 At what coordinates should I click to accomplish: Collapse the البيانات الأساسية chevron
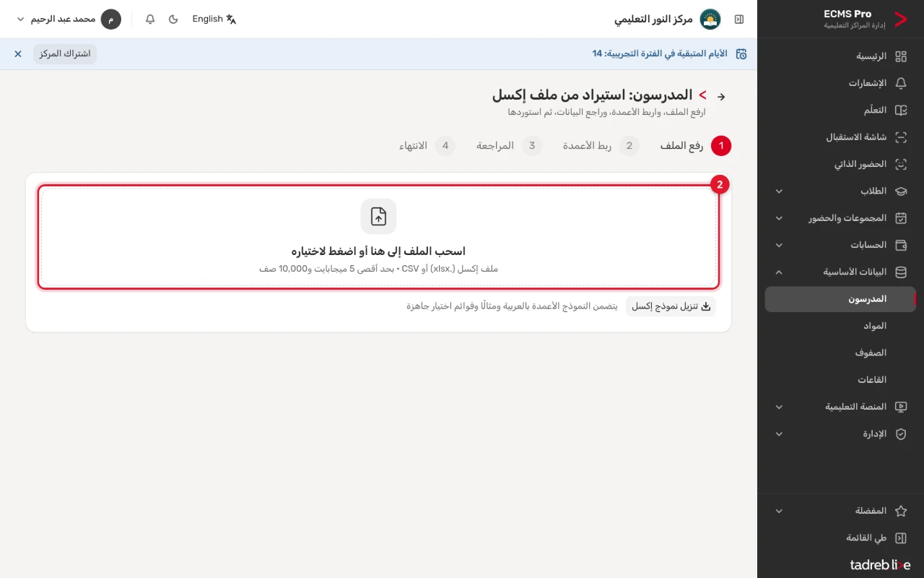(x=779, y=272)
